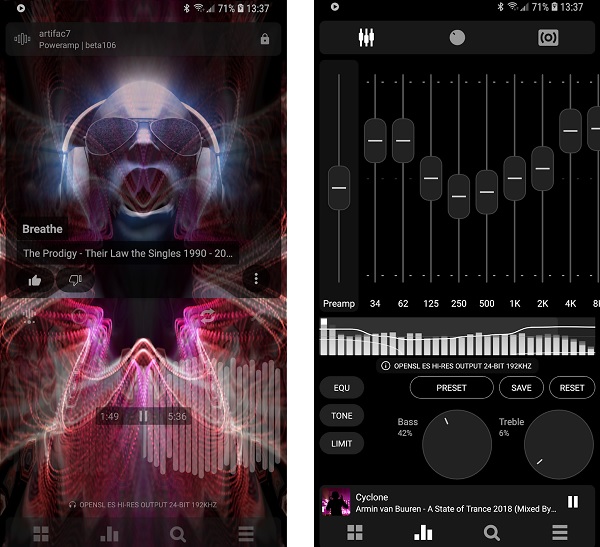Switch to the volume knob tab

point(457,38)
